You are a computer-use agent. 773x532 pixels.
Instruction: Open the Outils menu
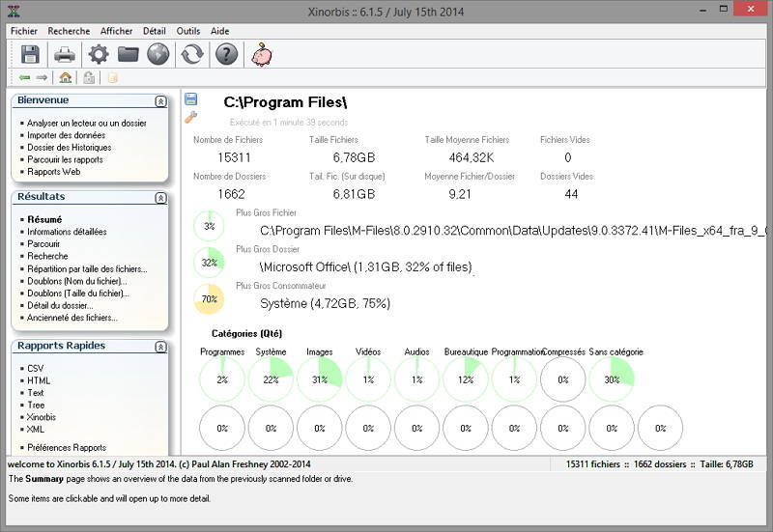(x=188, y=31)
